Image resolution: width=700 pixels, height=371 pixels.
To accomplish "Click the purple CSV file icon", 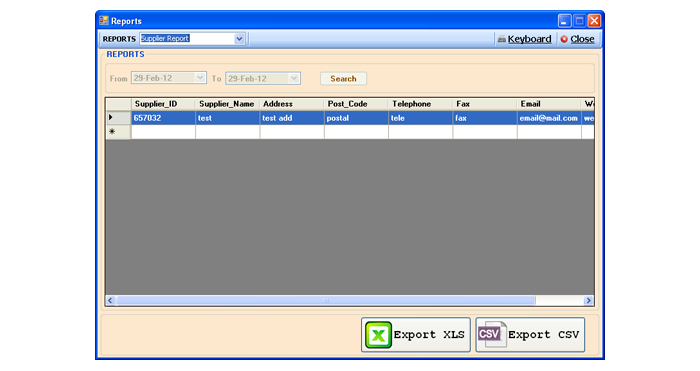I will click(492, 334).
